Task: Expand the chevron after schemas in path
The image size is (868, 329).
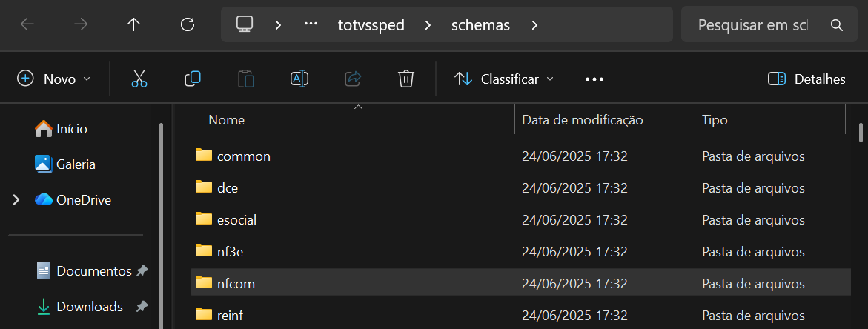Action: tap(534, 25)
